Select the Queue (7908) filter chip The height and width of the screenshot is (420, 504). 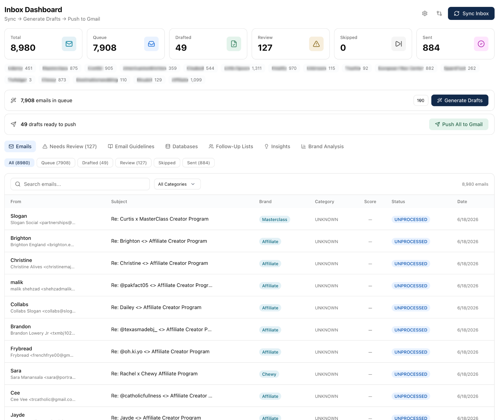(x=56, y=163)
